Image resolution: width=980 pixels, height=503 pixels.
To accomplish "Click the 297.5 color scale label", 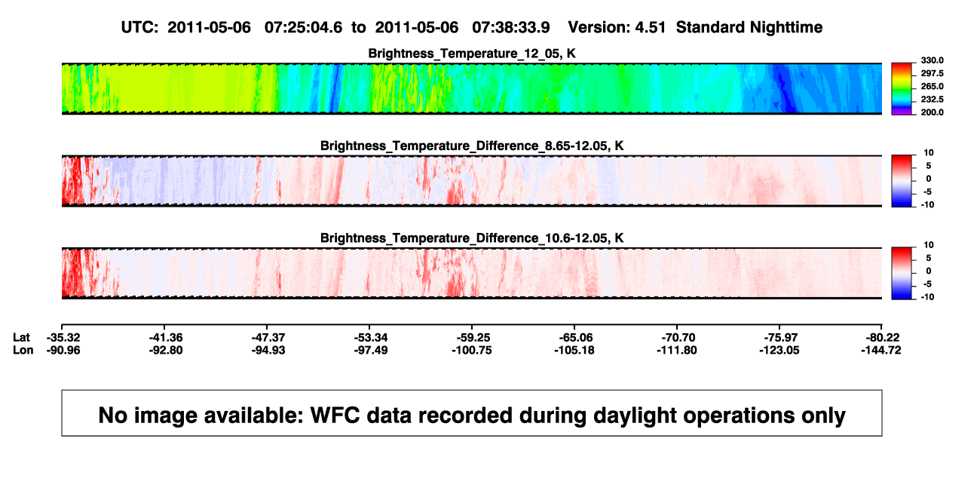I will click(933, 73).
